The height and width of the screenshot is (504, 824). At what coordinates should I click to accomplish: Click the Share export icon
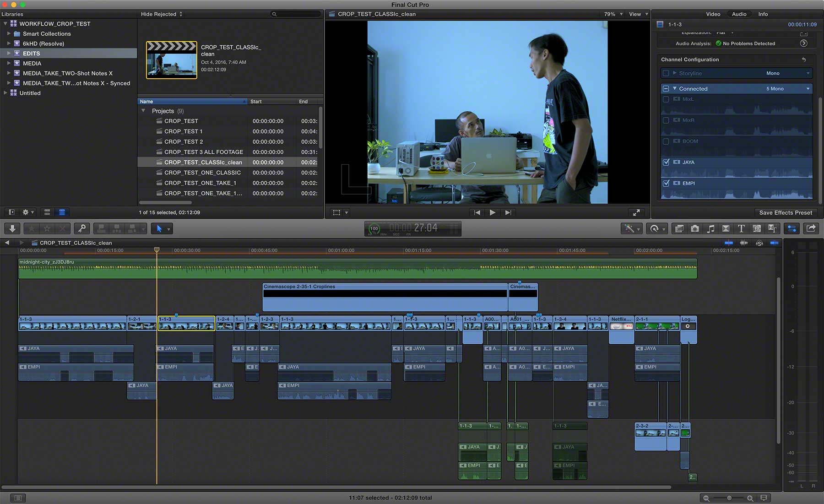point(811,228)
